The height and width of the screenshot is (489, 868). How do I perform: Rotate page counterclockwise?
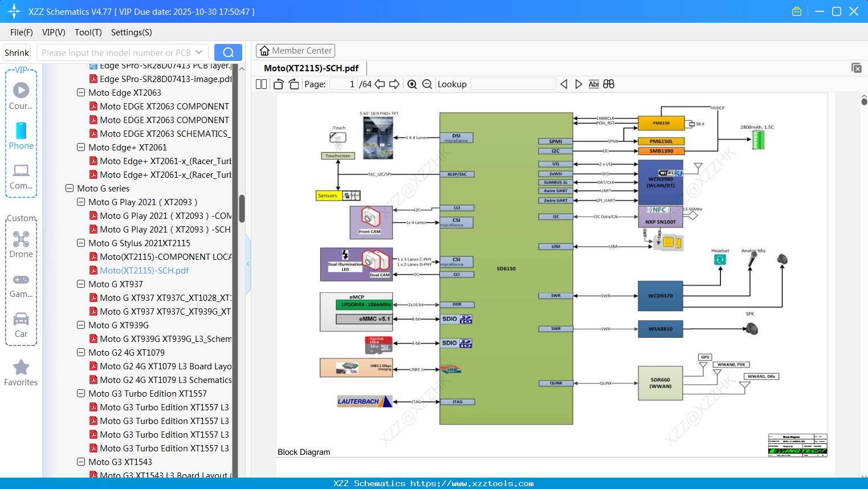pos(278,84)
